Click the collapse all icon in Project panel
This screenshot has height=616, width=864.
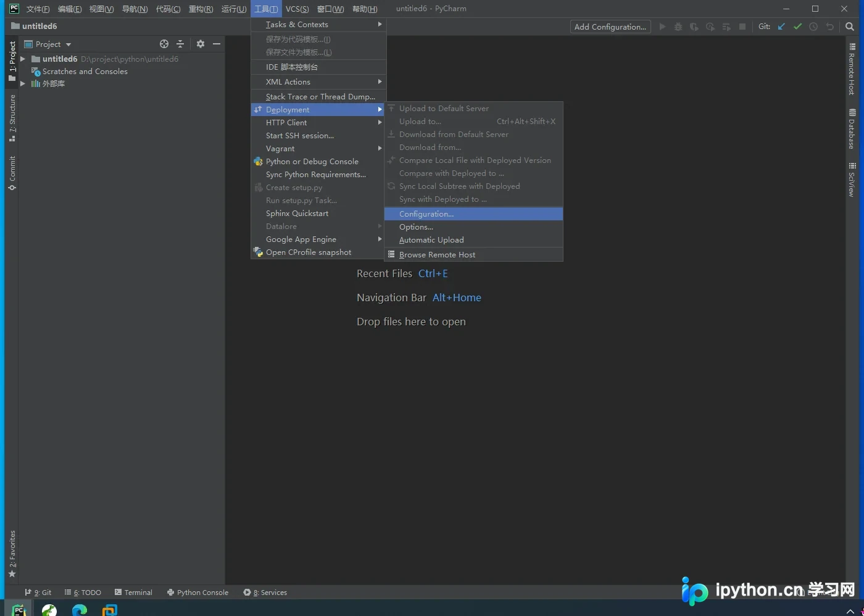coord(180,44)
